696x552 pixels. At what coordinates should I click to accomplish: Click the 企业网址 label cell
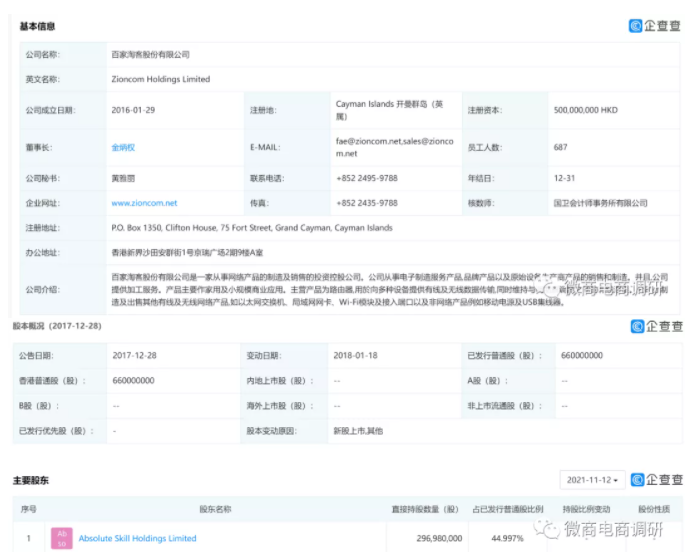click(x=63, y=203)
